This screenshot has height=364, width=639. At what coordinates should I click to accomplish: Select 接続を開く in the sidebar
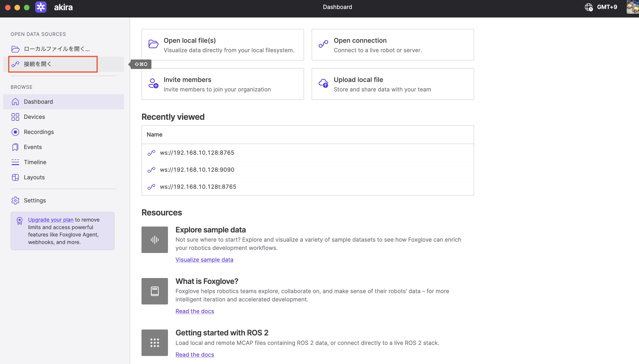pos(64,64)
